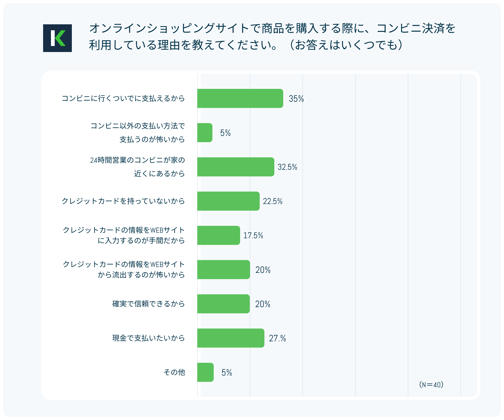Click the label 24時間営業のコンビニが家の近くにあるから

tap(137, 167)
